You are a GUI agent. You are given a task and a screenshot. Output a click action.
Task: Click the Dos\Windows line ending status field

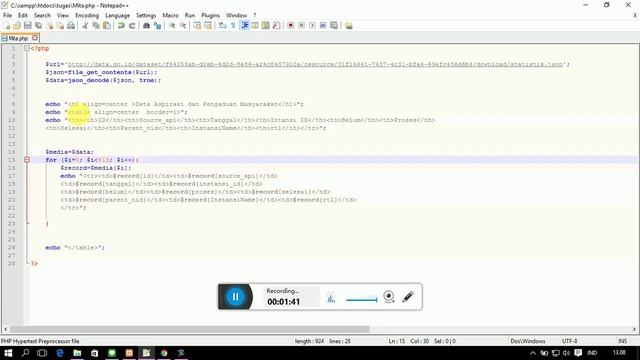click(x=527, y=341)
